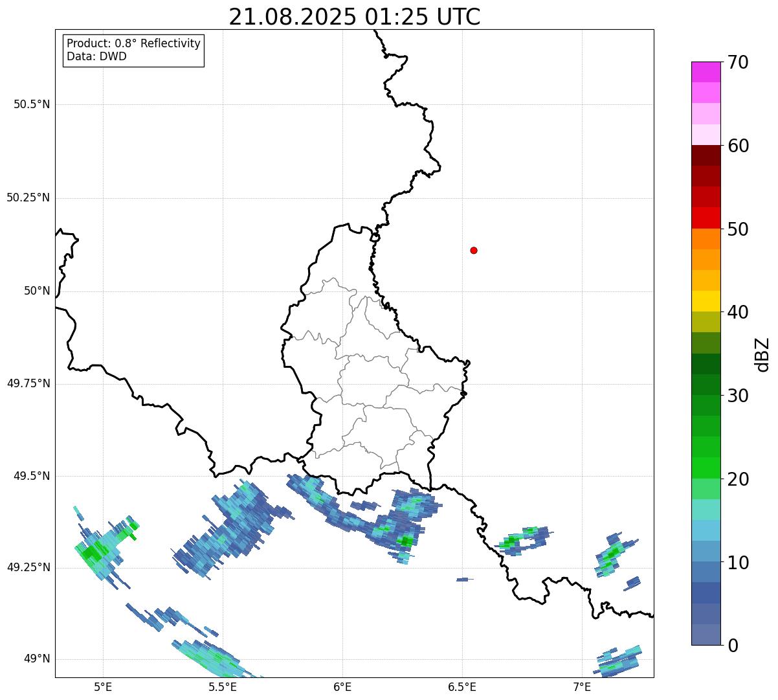Click the 10 colorbar tick label

[738, 562]
